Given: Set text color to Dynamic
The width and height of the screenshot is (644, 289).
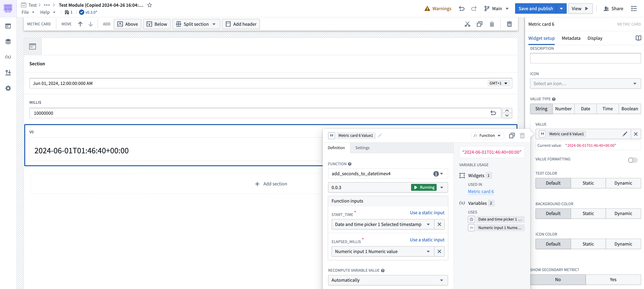Looking at the screenshot, I should [623, 183].
